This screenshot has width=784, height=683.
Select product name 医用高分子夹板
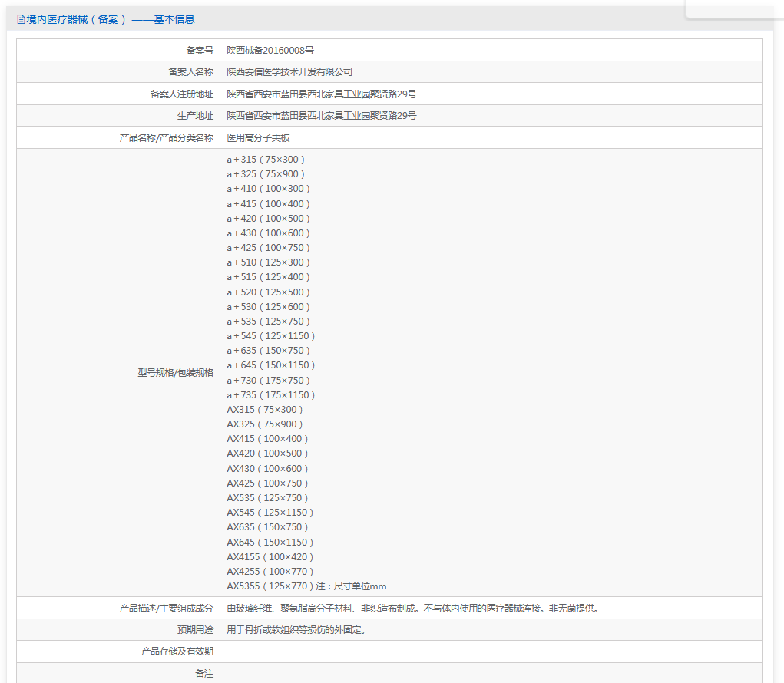point(258,138)
